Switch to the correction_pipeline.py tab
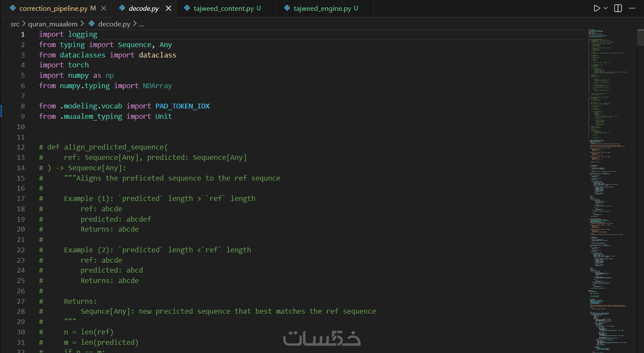The height and width of the screenshot is (353, 644). pyautogui.click(x=53, y=8)
